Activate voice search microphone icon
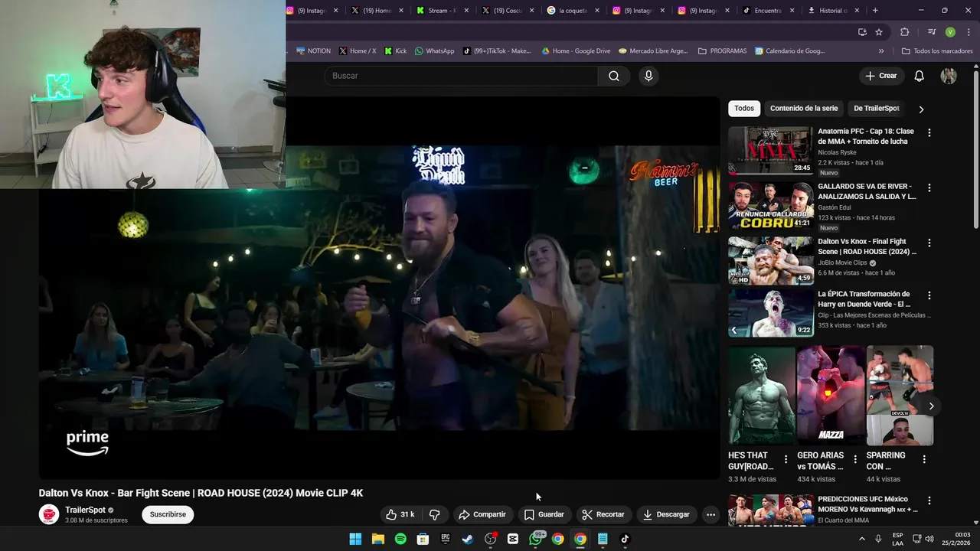The width and height of the screenshot is (980, 551). click(648, 76)
